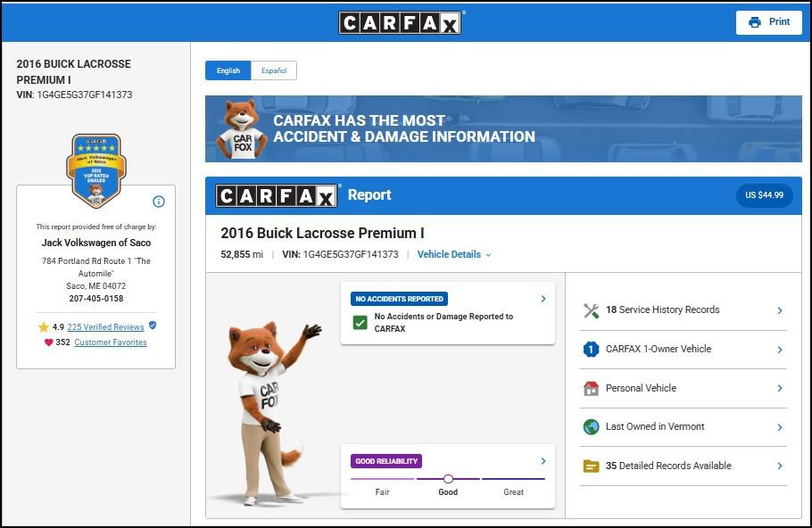Click the verified shield icon beside reviews

[153, 325]
